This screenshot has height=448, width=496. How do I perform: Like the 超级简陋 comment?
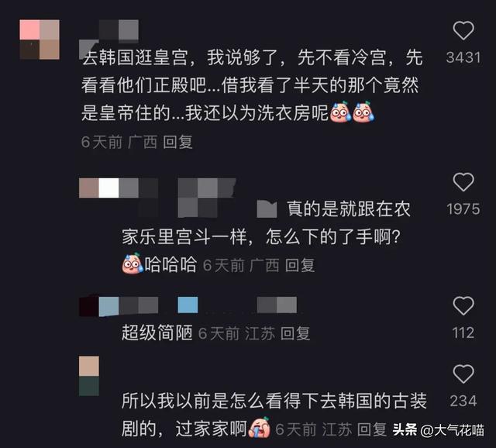(463, 305)
